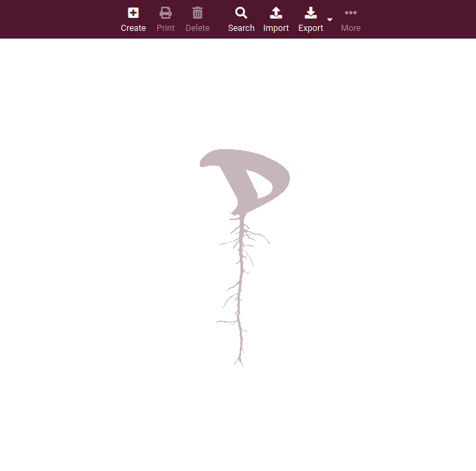
Task: Select the Export text label
Action: pos(310,28)
